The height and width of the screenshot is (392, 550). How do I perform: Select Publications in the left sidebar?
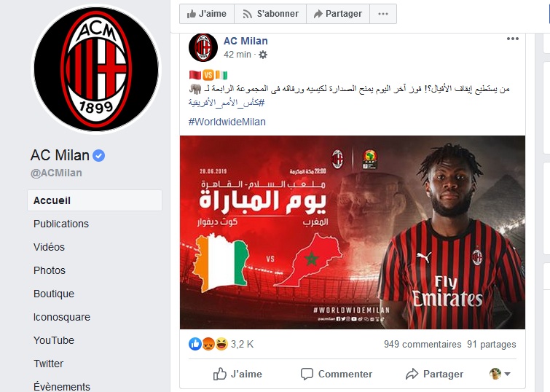tap(61, 224)
